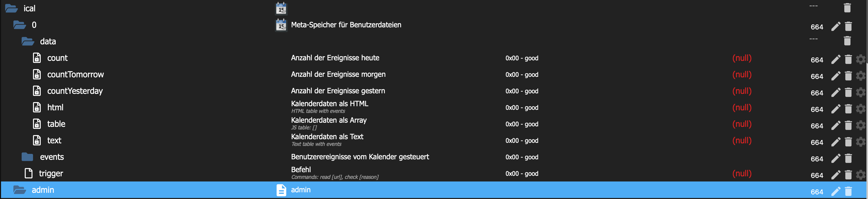Screen dimensions: 868x199
Task: Click the null value of html state
Action: click(742, 107)
